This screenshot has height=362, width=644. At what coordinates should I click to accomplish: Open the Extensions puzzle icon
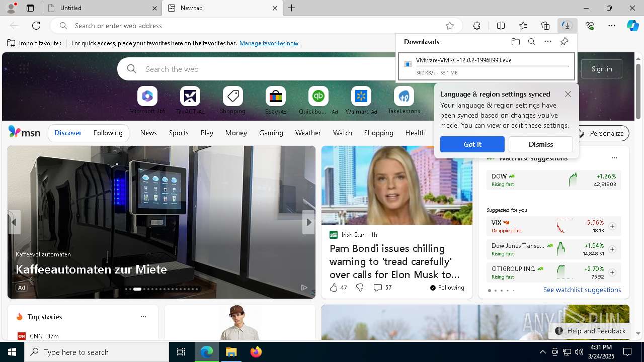click(476, 26)
